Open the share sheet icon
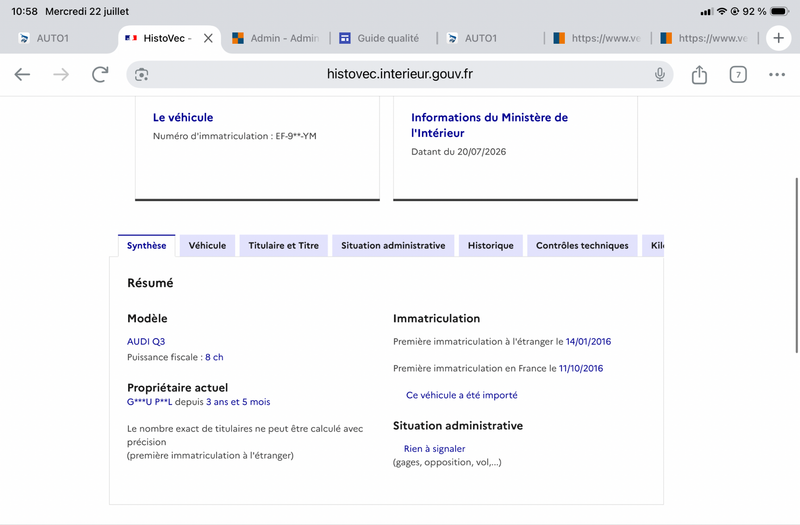 [699, 74]
